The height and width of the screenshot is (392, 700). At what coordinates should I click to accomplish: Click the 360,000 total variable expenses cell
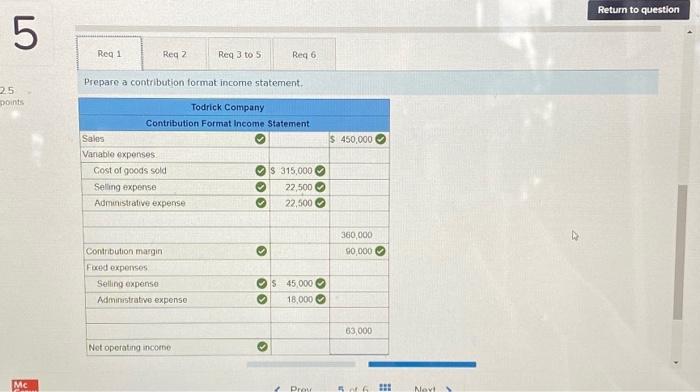tap(359, 235)
